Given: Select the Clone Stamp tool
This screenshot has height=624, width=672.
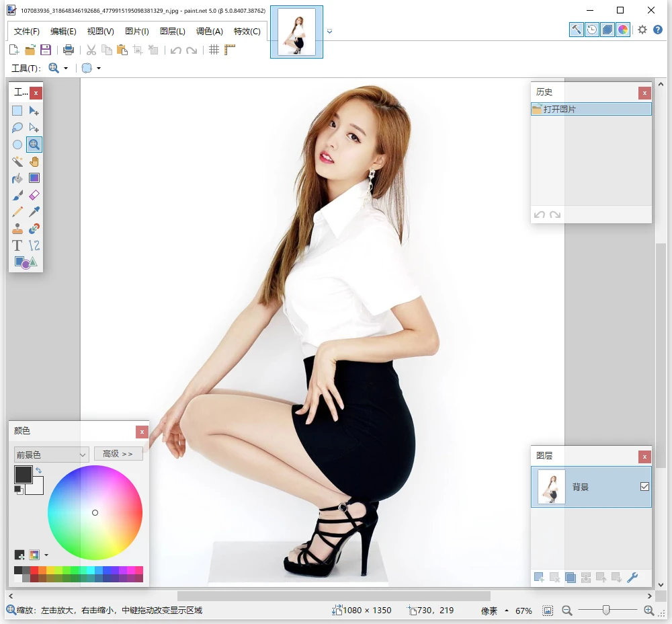Looking at the screenshot, I should tap(17, 229).
